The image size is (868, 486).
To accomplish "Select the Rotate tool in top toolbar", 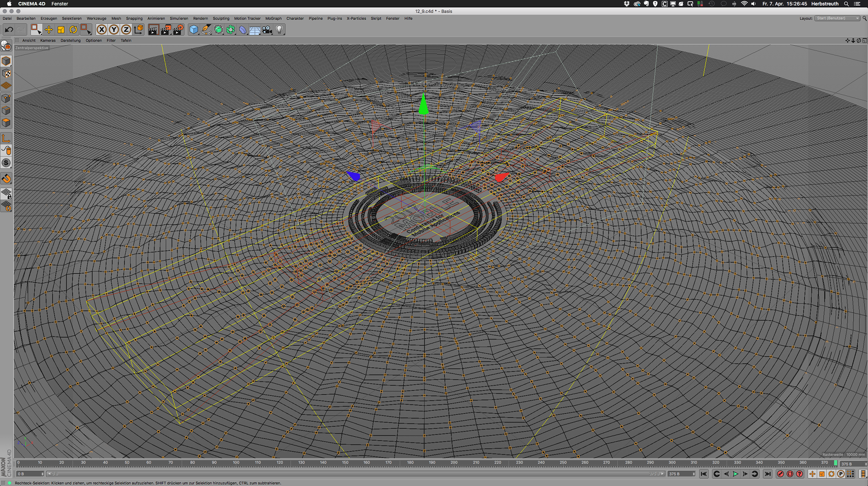I will pos(73,30).
